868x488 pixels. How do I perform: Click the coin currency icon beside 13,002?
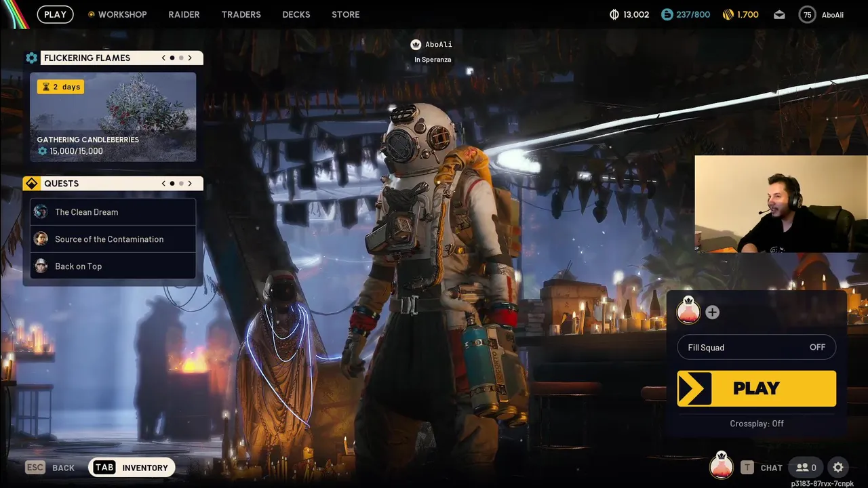[614, 14]
